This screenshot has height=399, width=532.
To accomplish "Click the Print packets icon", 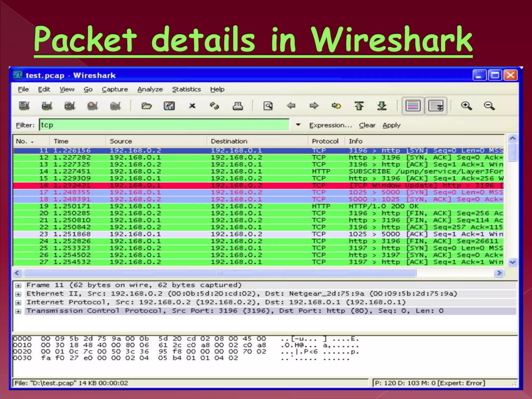I will click(x=238, y=106).
